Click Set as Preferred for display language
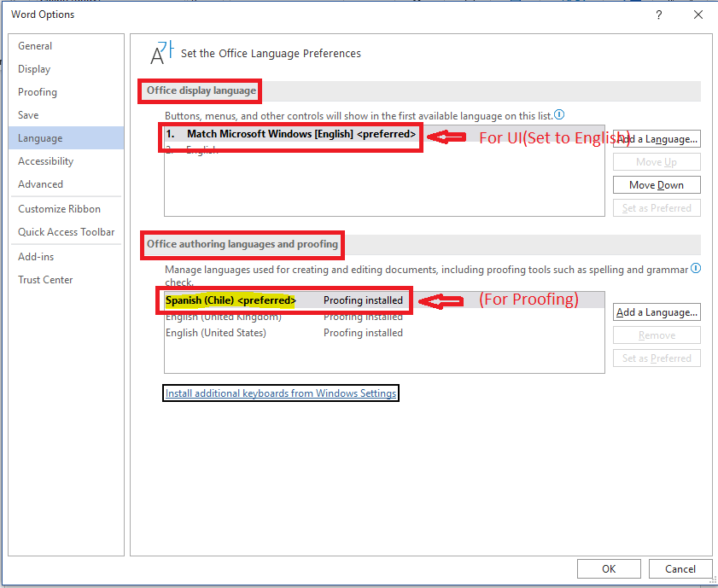The height and width of the screenshot is (588, 718). pyautogui.click(x=657, y=207)
